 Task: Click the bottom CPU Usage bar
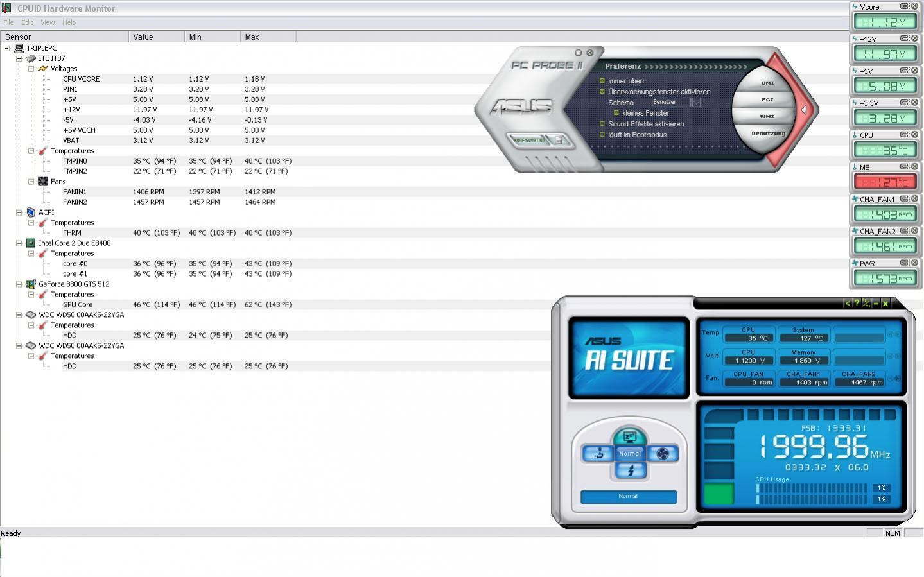(812, 499)
